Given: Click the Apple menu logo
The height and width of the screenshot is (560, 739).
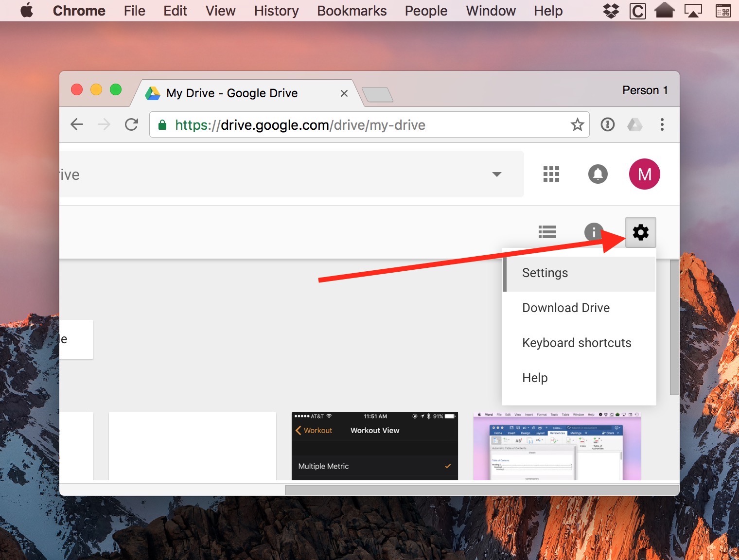Looking at the screenshot, I should [x=27, y=10].
